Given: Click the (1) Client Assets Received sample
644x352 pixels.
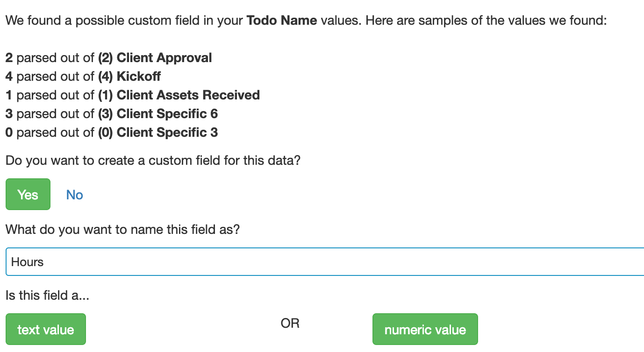Looking at the screenshot, I should coord(179,95).
